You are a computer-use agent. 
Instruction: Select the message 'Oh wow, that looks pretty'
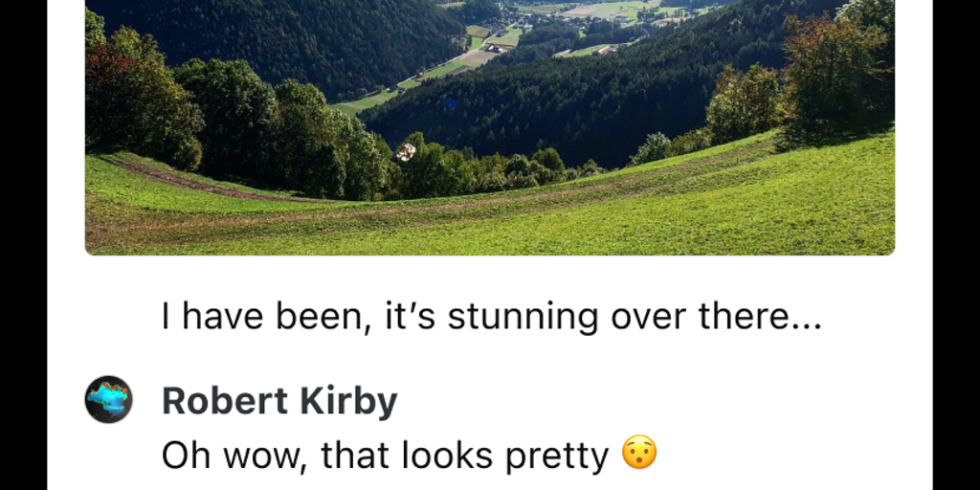(x=410, y=456)
